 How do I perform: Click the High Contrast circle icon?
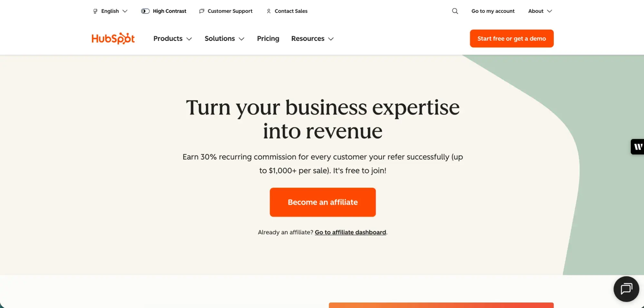pyautogui.click(x=145, y=11)
